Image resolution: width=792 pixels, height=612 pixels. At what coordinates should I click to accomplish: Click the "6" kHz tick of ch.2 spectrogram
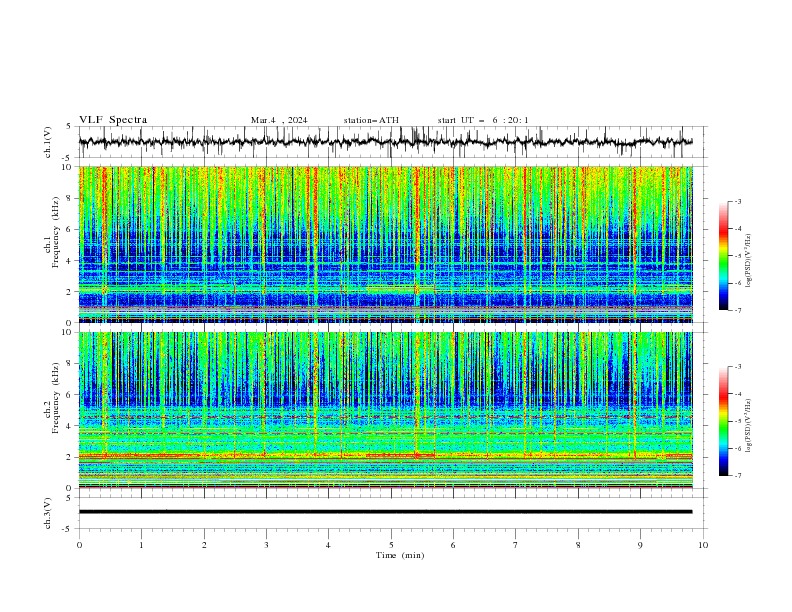(70, 395)
